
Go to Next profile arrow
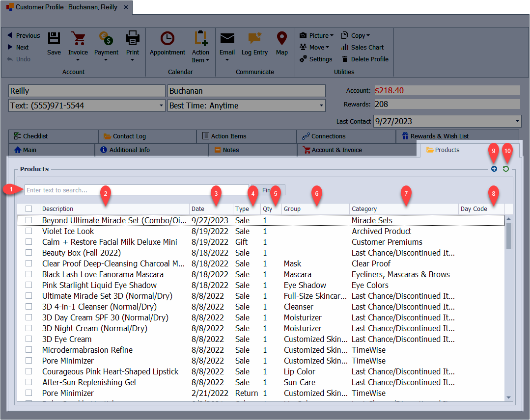[10, 47]
